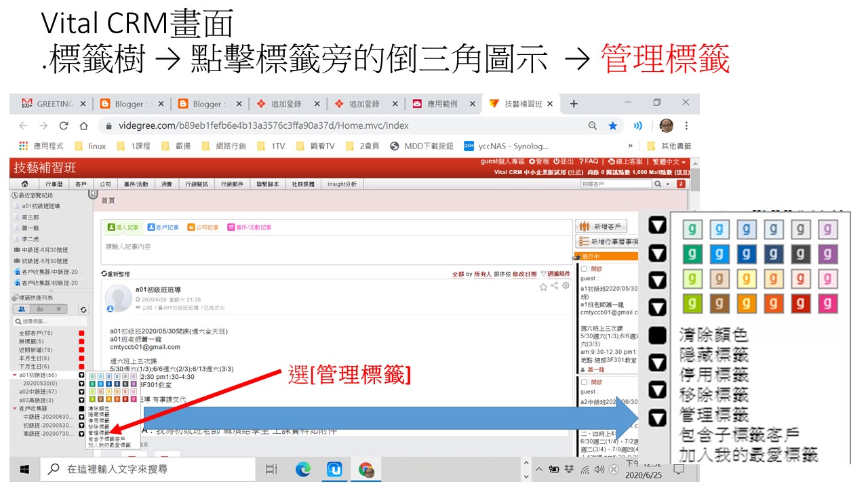Image resolution: width=868 pixels, height=488 pixels.
Task: Choose 清除顏色 in the enlarged menu
Action: pos(714,335)
